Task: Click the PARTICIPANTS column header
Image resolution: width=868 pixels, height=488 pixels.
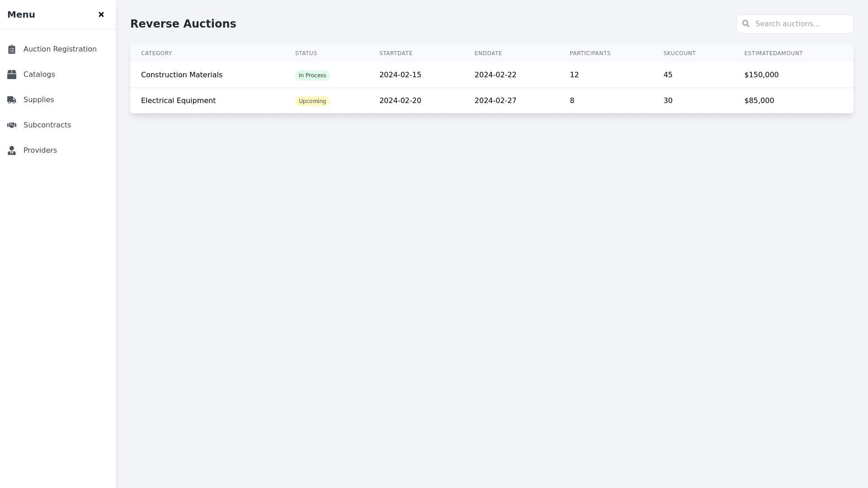Action: point(590,53)
